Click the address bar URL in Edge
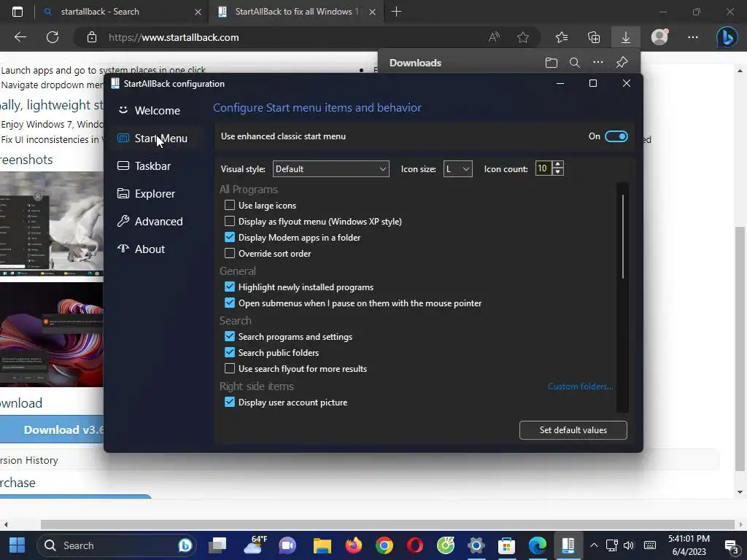 point(174,37)
